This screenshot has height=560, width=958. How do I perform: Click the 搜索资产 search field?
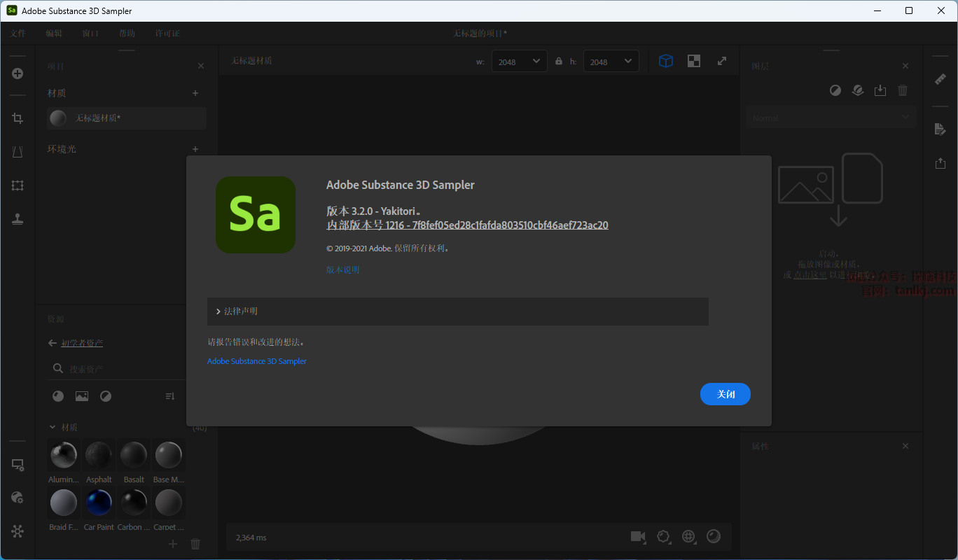[x=116, y=369]
